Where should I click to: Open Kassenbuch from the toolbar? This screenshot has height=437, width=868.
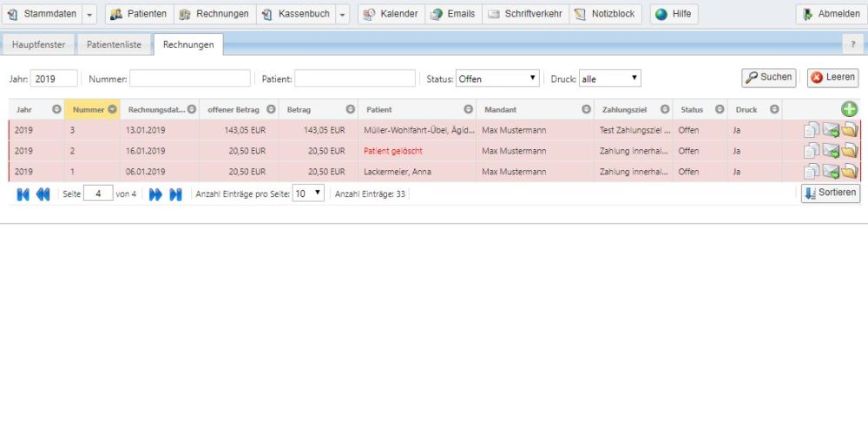(x=296, y=14)
